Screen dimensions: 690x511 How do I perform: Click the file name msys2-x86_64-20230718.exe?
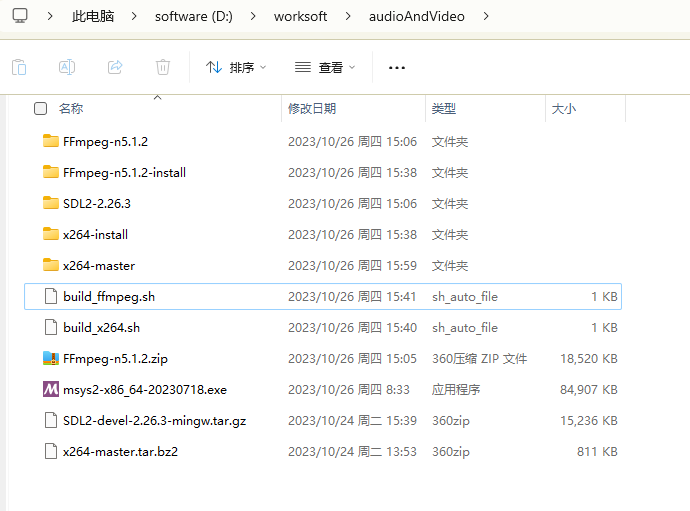coord(145,390)
